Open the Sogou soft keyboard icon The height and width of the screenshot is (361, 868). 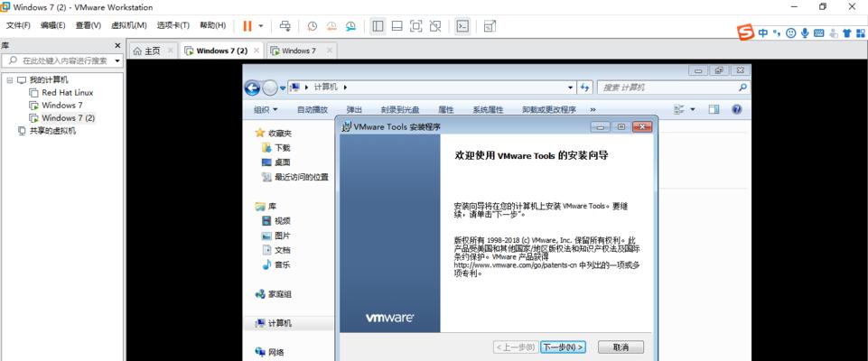pos(818,33)
